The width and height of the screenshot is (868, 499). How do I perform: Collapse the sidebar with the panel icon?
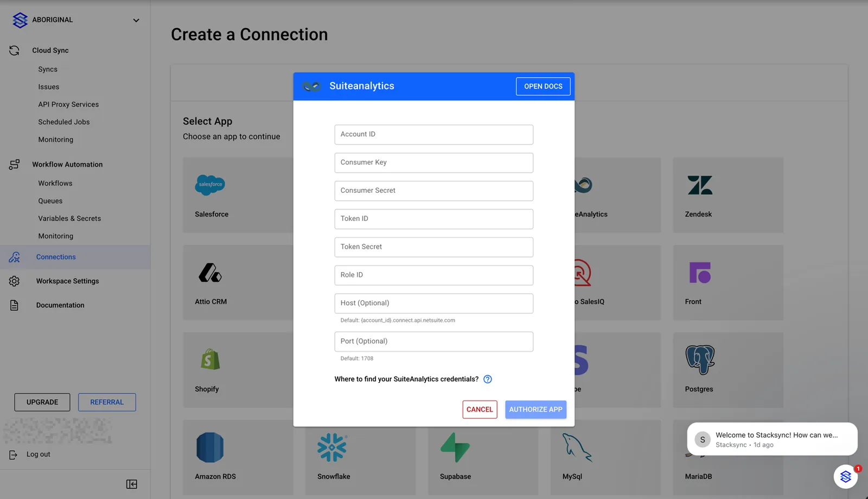point(132,484)
